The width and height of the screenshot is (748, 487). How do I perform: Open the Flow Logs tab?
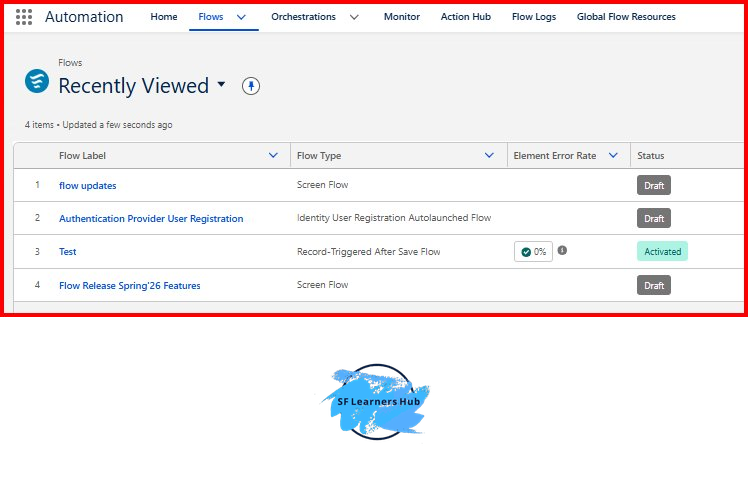(534, 17)
